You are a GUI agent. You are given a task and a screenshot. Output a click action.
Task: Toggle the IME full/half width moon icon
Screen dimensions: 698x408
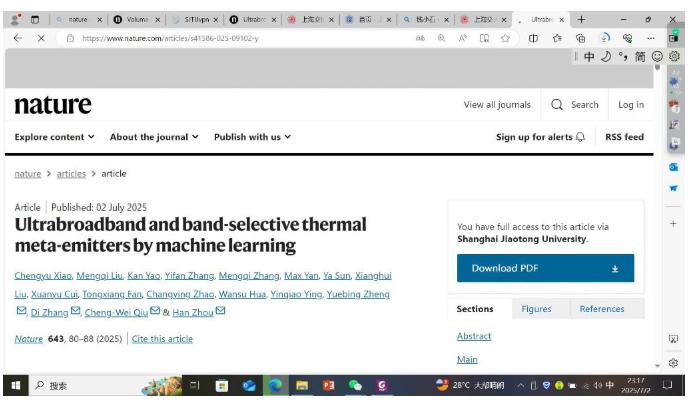tap(606, 57)
